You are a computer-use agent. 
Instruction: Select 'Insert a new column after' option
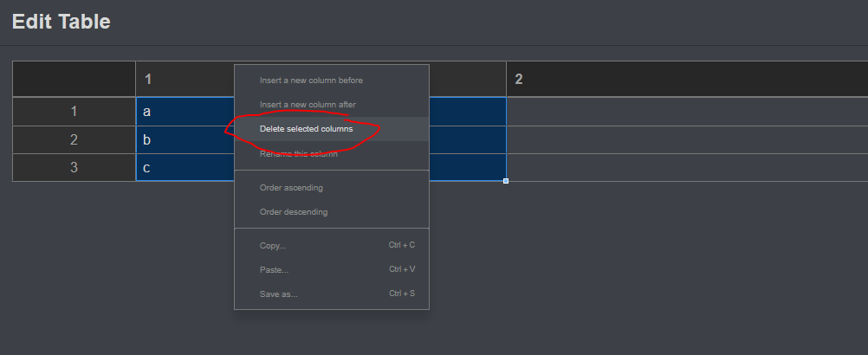[x=308, y=105]
